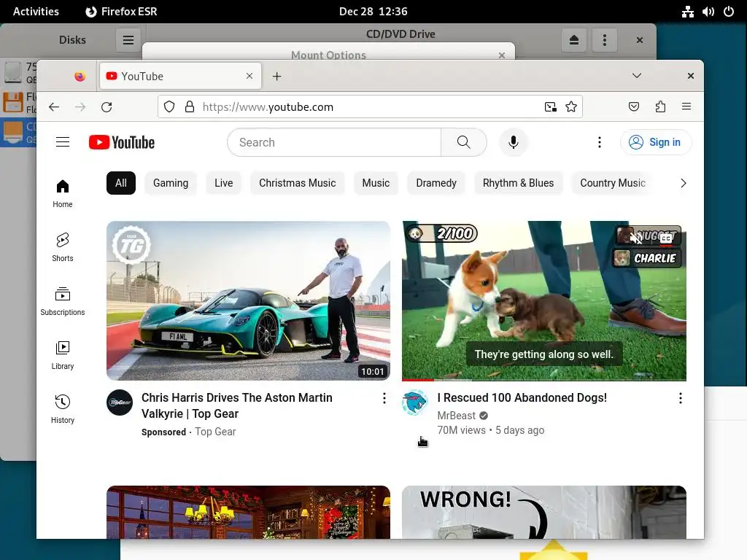Select the Rhythm & Blues chip
Image resolution: width=747 pixels, height=560 pixels.
click(519, 183)
